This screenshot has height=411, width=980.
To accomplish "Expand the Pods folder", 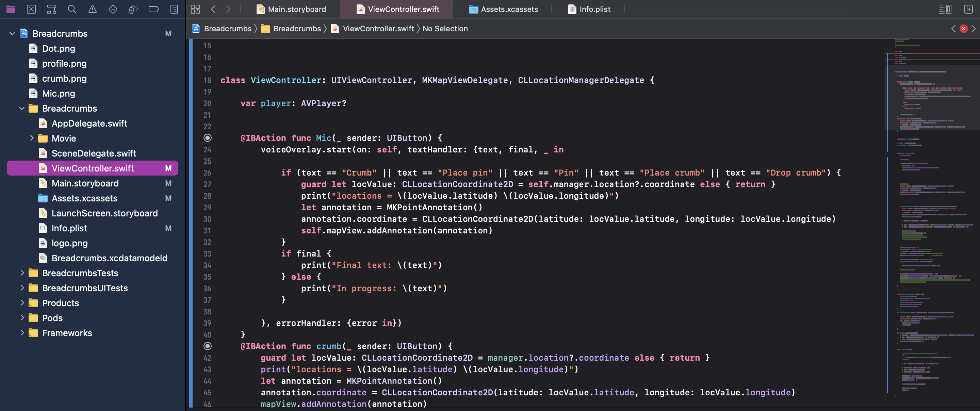I will pyautogui.click(x=22, y=318).
